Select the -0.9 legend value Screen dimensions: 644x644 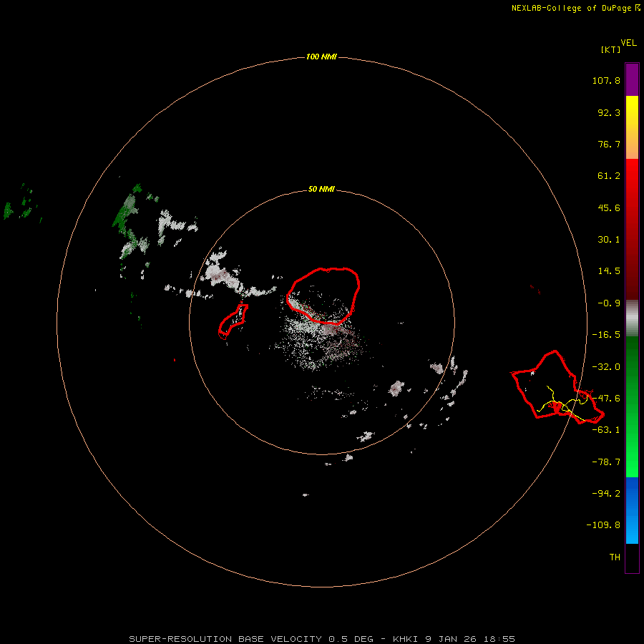click(609, 303)
